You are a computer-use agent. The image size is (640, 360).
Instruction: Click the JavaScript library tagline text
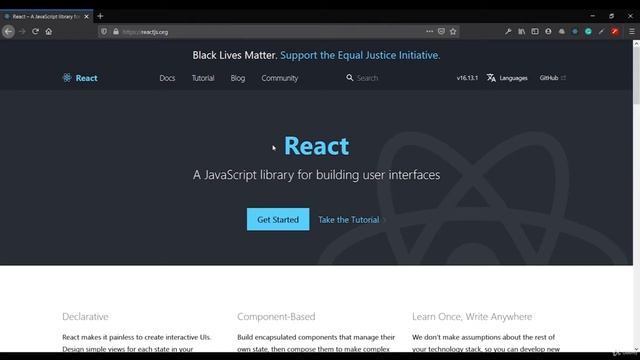tap(316, 175)
